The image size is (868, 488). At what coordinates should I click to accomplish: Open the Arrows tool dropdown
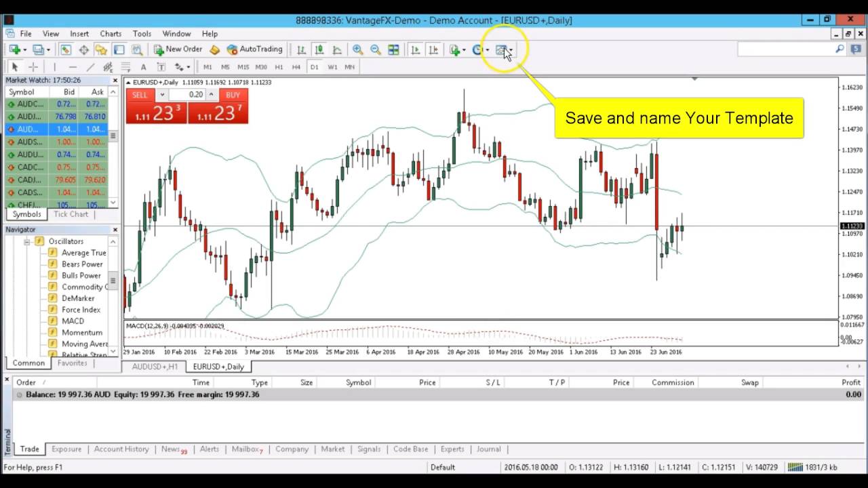coord(188,67)
